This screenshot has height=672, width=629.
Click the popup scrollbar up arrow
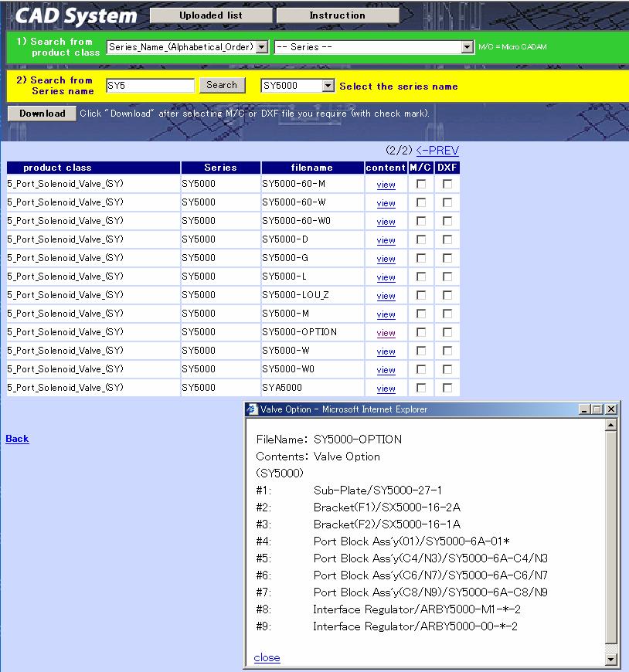(x=611, y=425)
